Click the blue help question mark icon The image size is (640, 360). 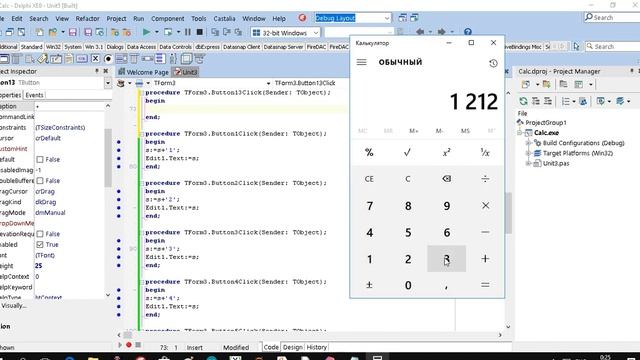(468, 32)
